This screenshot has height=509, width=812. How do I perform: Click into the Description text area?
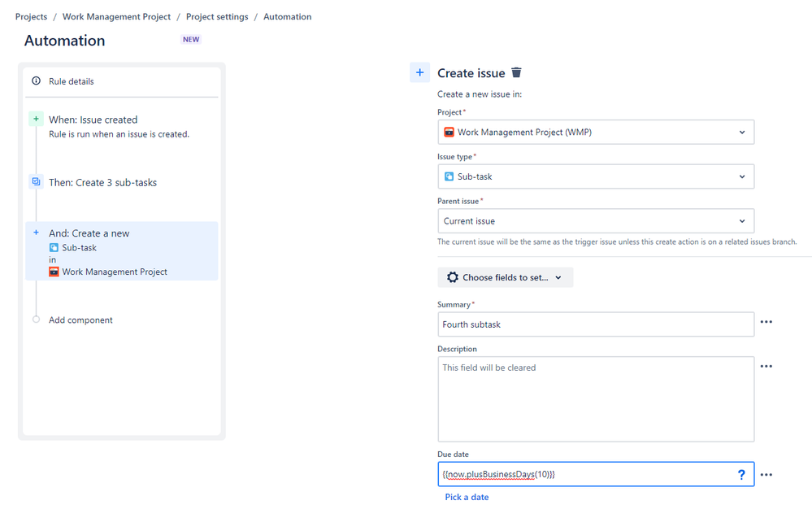coord(596,399)
